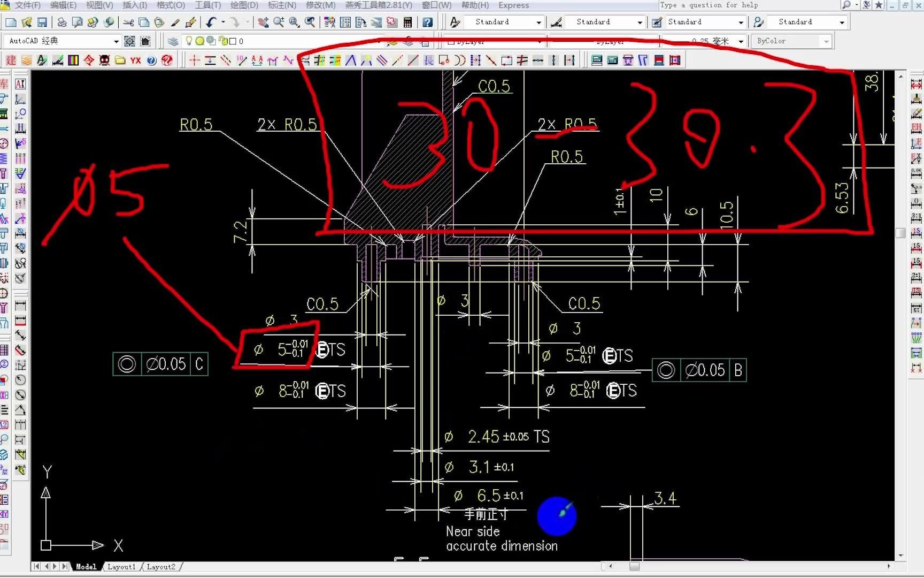Expand the dimension style Standard dropdown

click(640, 22)
